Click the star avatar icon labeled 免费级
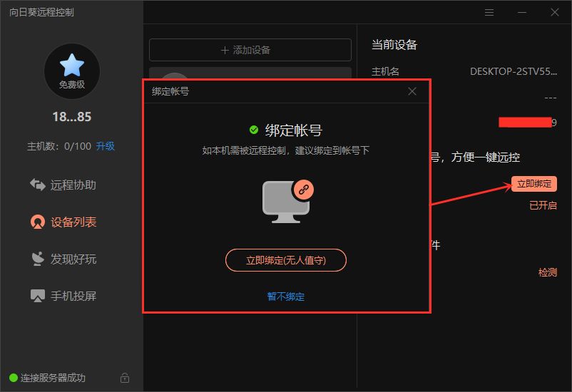Image resolution: width=572 pixels, height=392 pixels. (71, 71)
